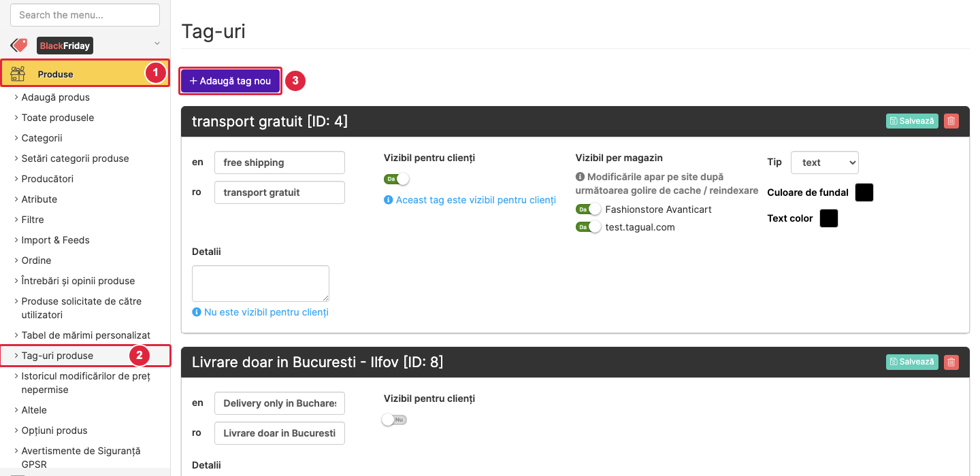The image size is (980, 476).
Task: Click info icon beside Modificările apar pe site
Action: 580,177
